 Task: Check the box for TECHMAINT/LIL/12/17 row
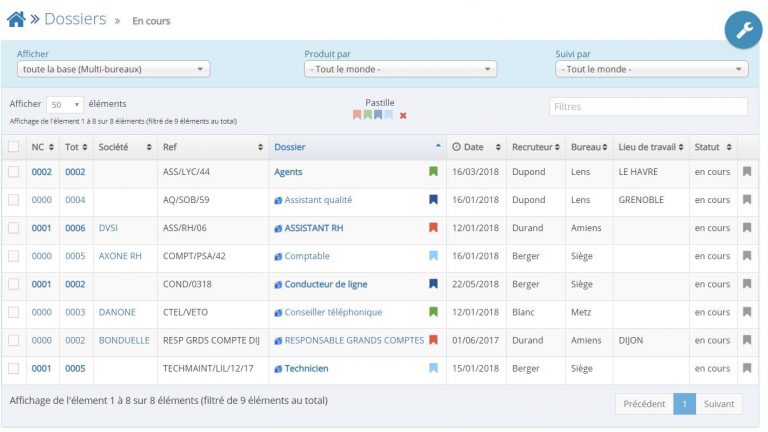coord(14,368)
